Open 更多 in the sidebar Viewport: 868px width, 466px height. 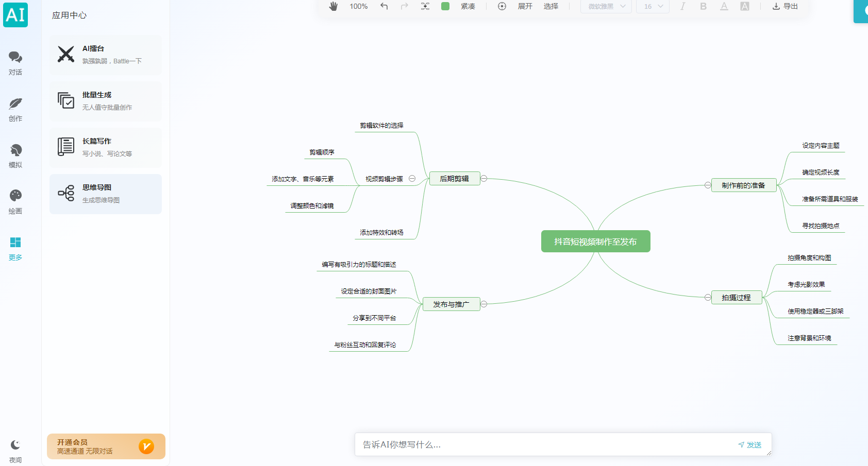click(15, 249)
